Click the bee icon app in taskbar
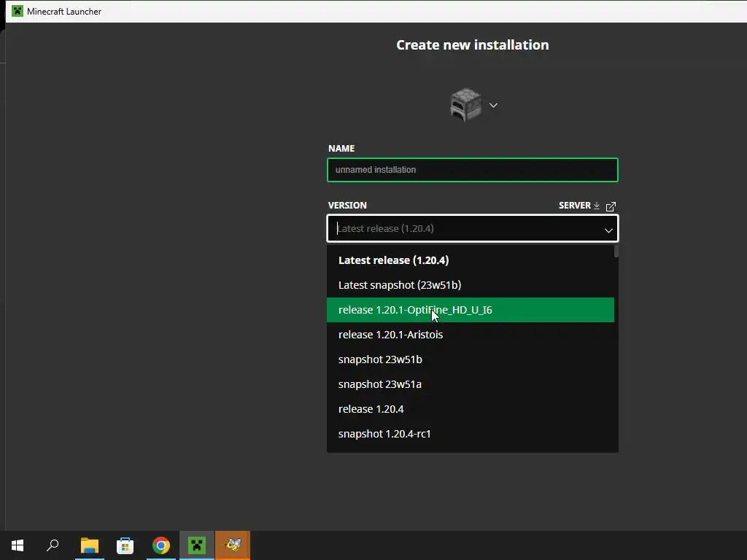The height and width of the screenshot is (560, 747). click(x=233, y=545)
